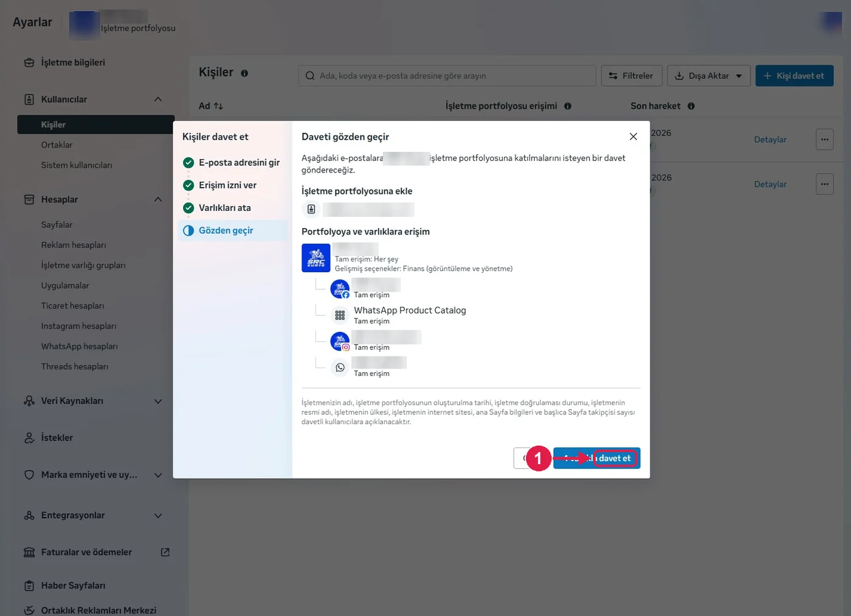
Task: Send the invitation with davet et button
Action: tap(596, 458)
